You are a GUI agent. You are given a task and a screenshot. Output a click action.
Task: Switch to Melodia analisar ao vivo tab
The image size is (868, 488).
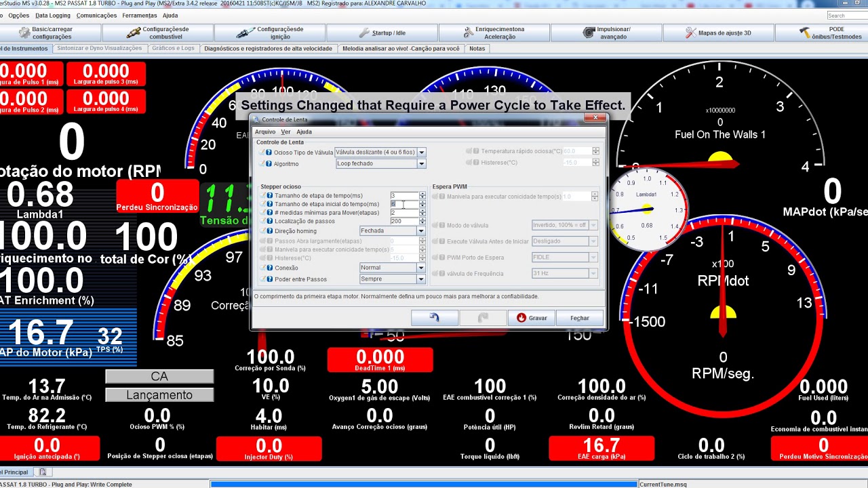[x=401, y=48]
